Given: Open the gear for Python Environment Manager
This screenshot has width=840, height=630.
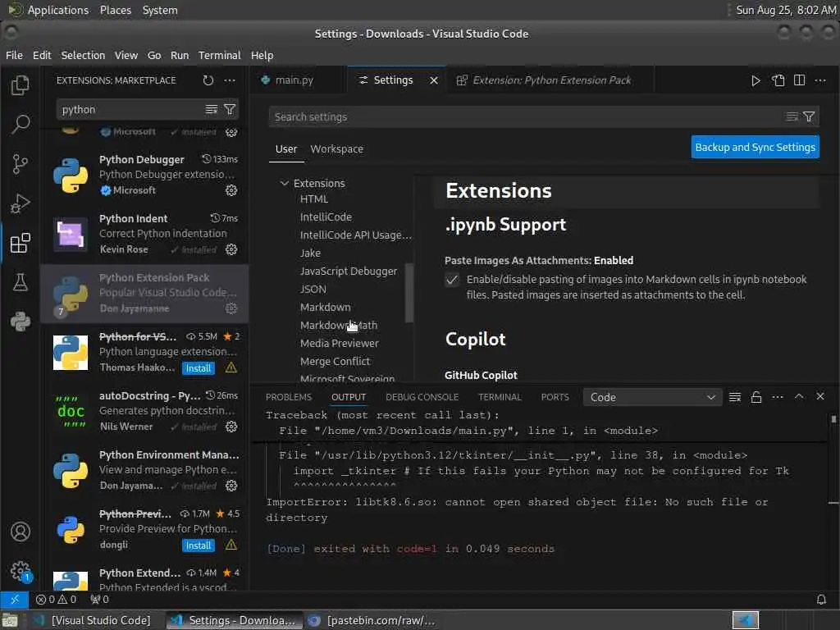Looking at the screenshot, I should (231, 486).
